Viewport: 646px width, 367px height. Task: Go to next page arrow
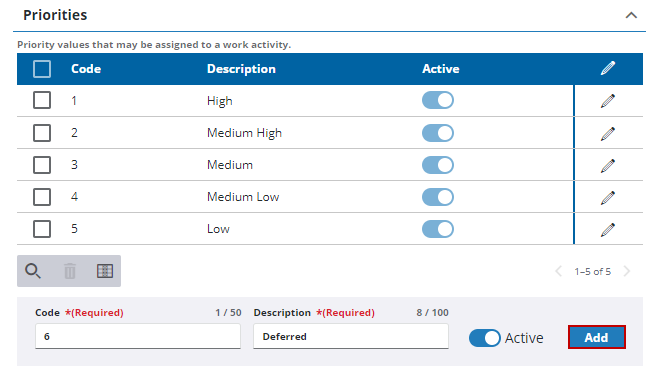coord(627,271)
